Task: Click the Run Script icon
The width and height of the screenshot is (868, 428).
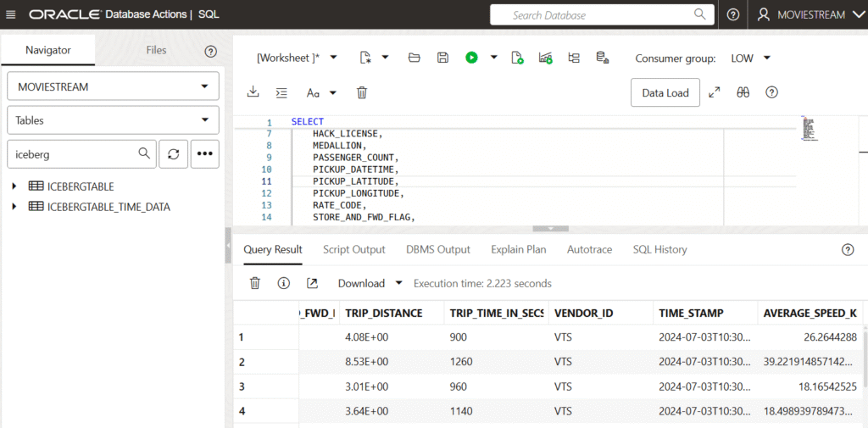Action: click(517, 58)
